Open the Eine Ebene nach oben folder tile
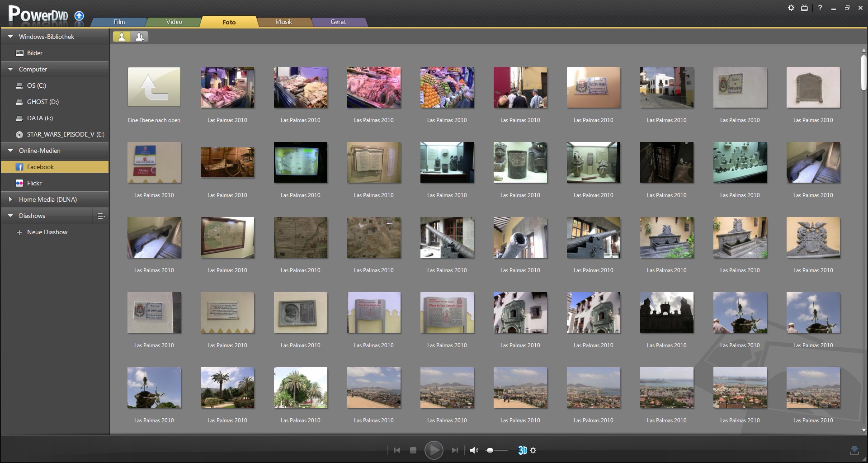Viewport: 868px width, 463px height. click(154, 87)
